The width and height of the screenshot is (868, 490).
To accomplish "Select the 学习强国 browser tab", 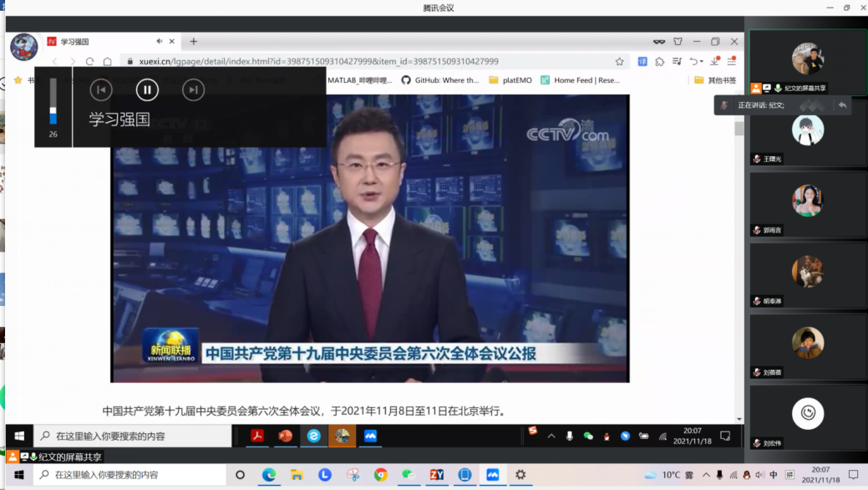I will click(x=100, y=41).
